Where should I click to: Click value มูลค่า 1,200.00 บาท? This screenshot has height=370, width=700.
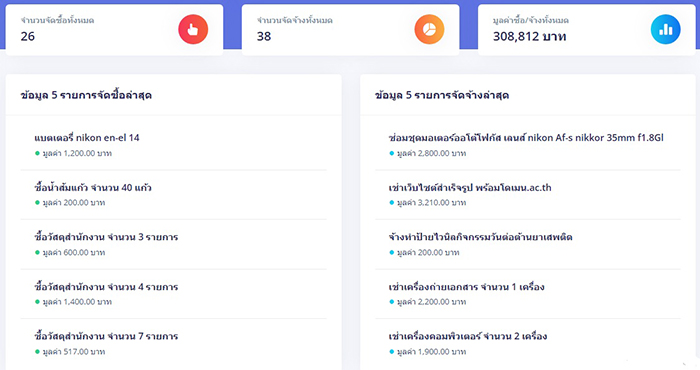pyautogui.click(x=77, y=154)
